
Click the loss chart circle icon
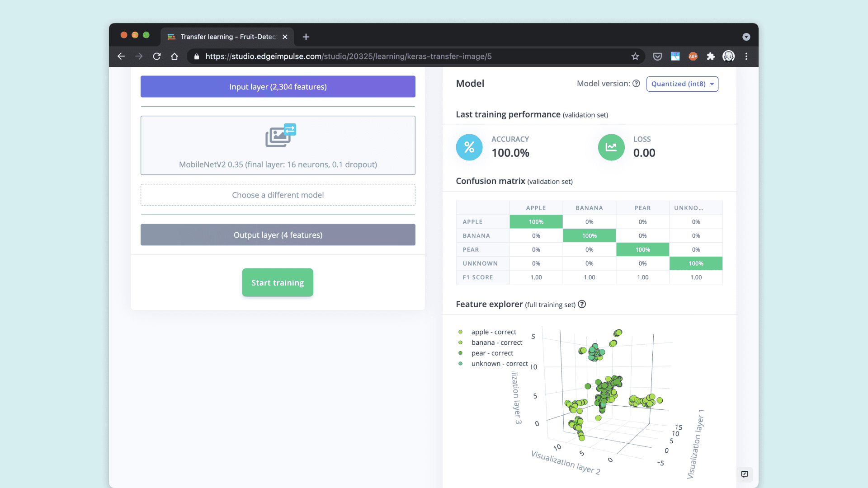pos(611,147)
